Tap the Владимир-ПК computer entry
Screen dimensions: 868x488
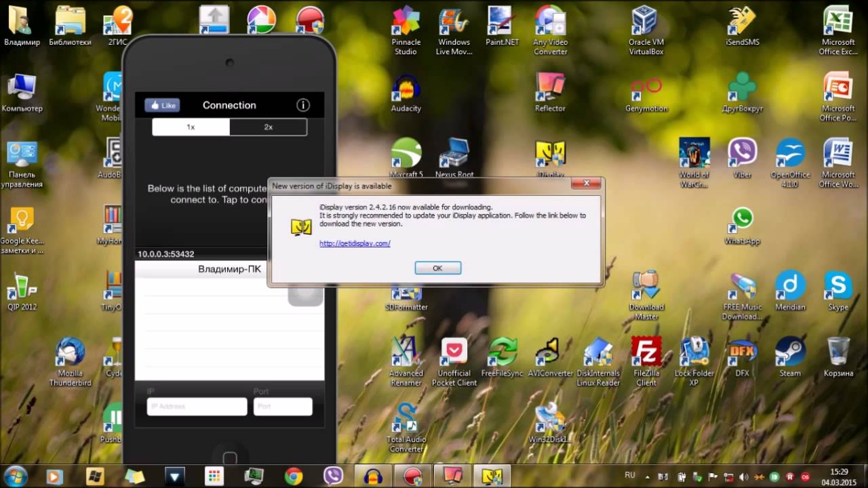(x=229, y=269)
